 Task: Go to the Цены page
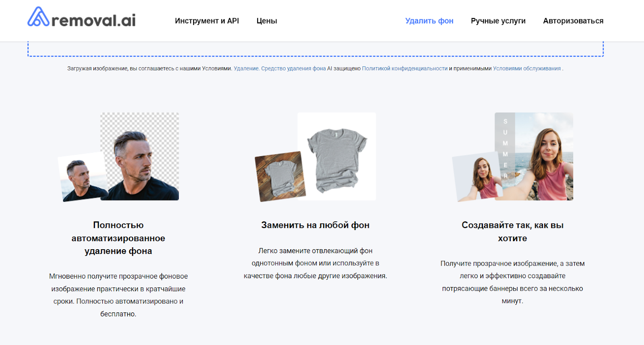(x=266, y=21)
